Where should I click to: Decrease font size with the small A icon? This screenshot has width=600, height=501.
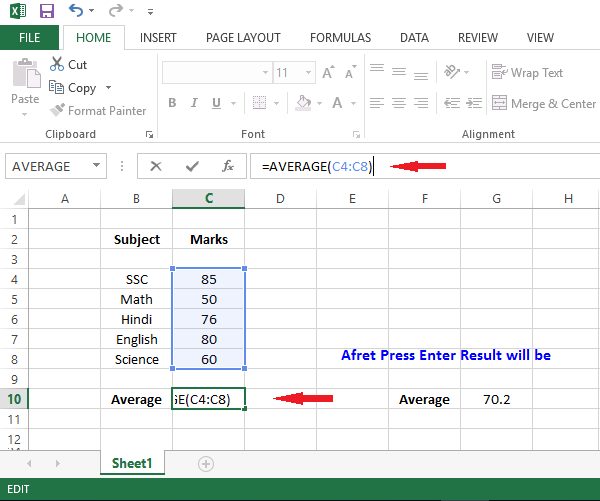click(350, 72)
